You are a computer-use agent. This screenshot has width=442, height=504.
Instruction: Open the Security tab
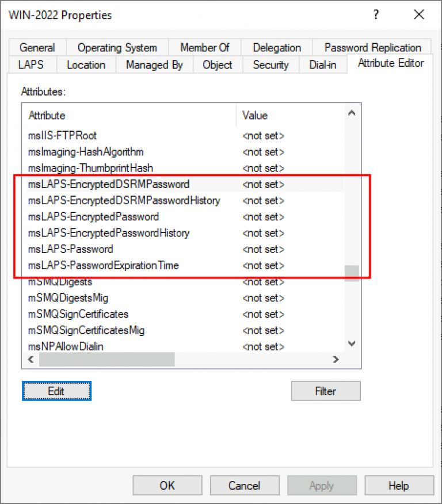270,64
